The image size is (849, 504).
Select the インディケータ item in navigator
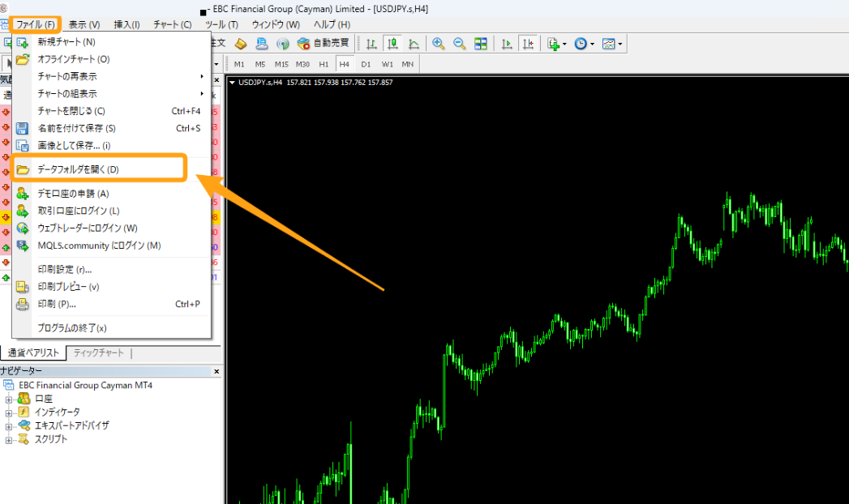point(58,412)
